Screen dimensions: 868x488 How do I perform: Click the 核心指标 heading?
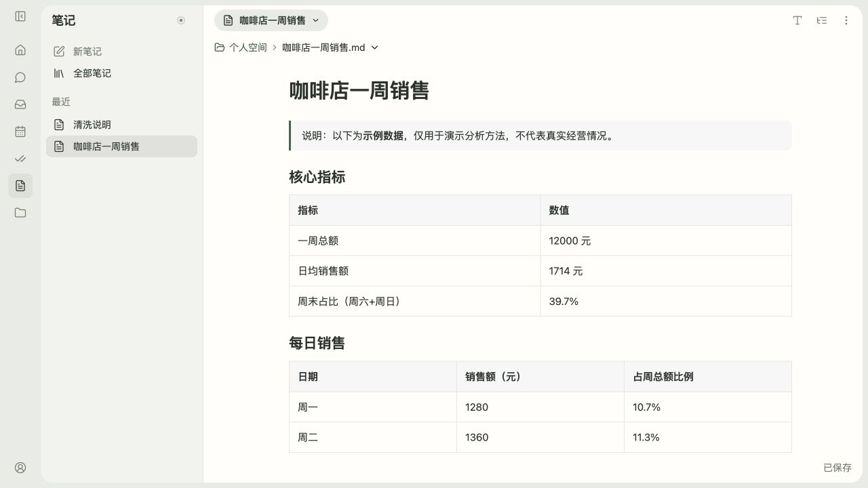(317, 178)
